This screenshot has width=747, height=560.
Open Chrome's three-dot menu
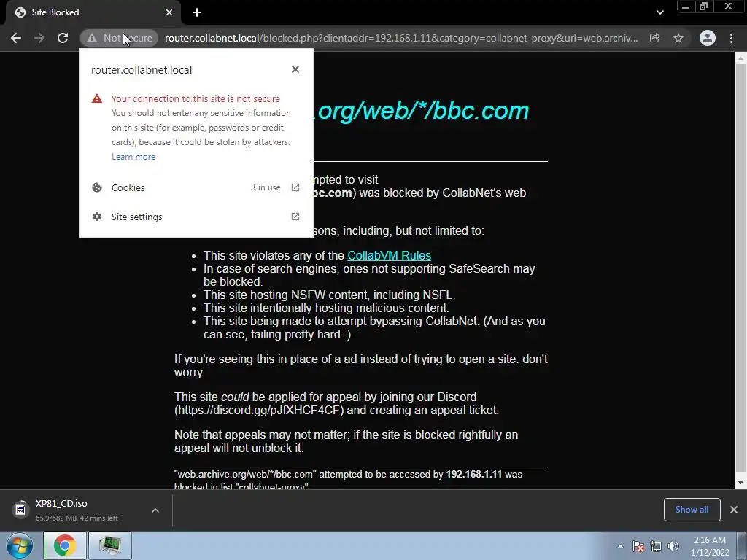[x=731, y=38]
